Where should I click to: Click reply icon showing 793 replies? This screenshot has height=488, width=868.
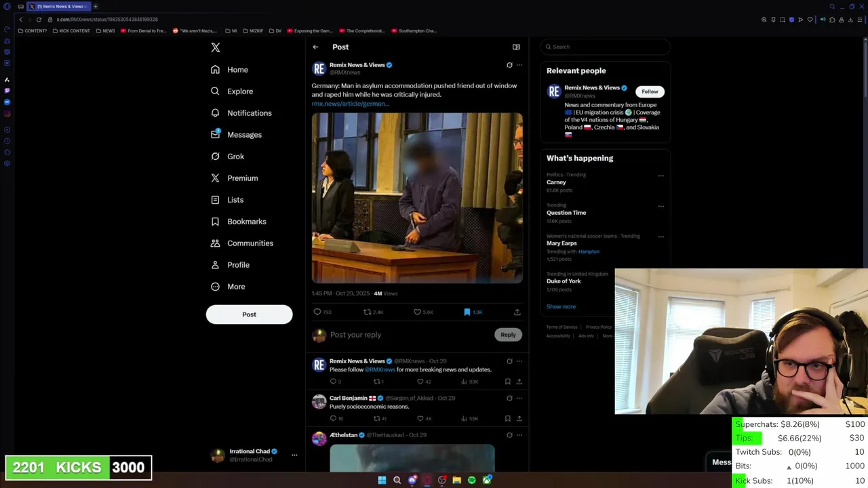click(x=317, y=312)
